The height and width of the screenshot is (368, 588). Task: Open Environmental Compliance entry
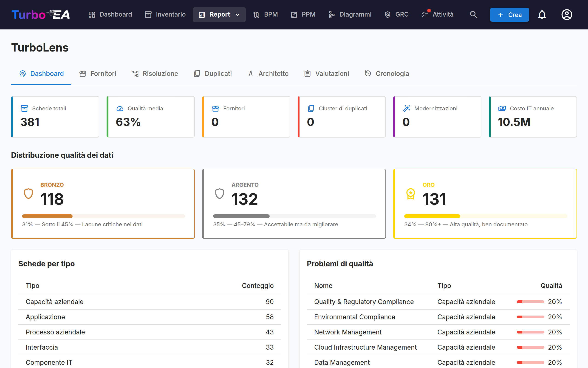[438, 317]
